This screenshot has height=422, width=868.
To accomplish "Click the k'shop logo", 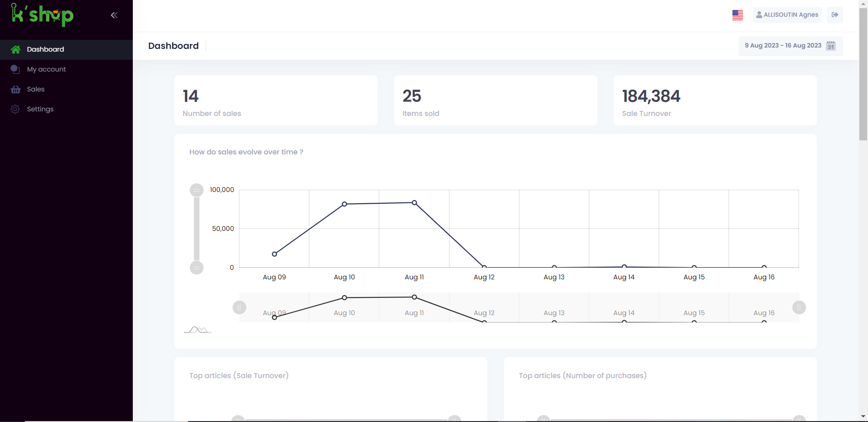I will point(42,15).
